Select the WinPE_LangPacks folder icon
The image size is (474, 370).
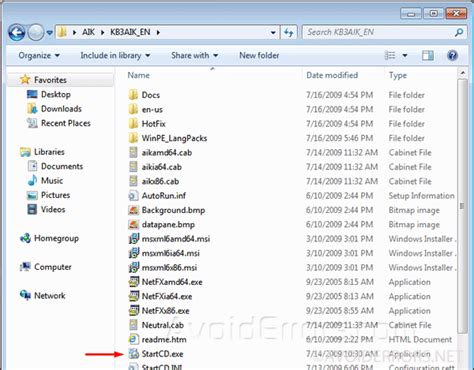pyautogui.click(x=133, y=138)
